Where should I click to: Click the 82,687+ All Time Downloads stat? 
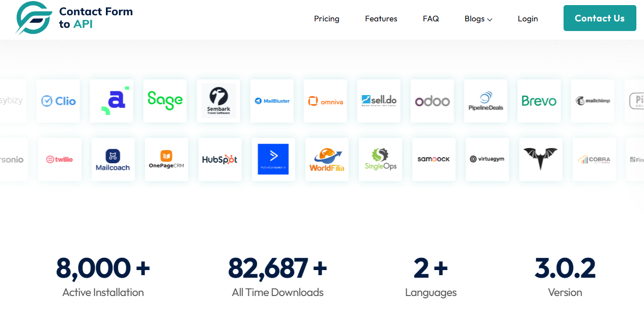[x=277, y=277]
